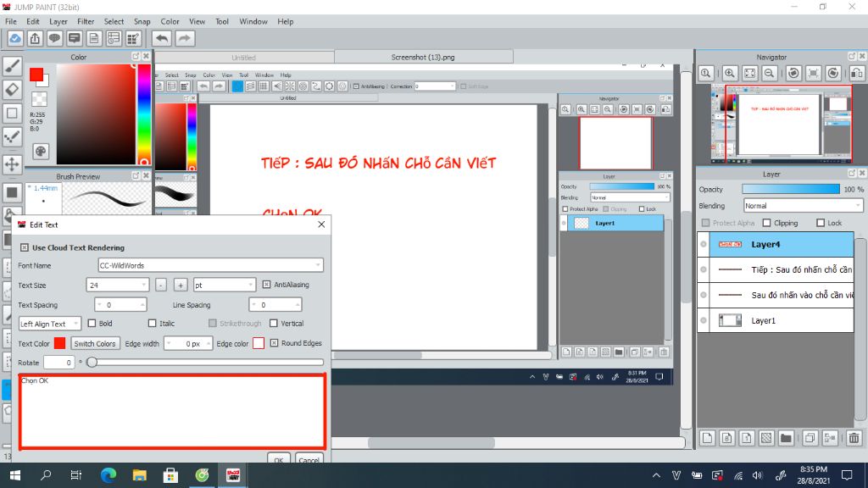Toggle AntiAliasing checkbox in Edit Text
The height and width of the screenshot is (488, 868).
266,285
